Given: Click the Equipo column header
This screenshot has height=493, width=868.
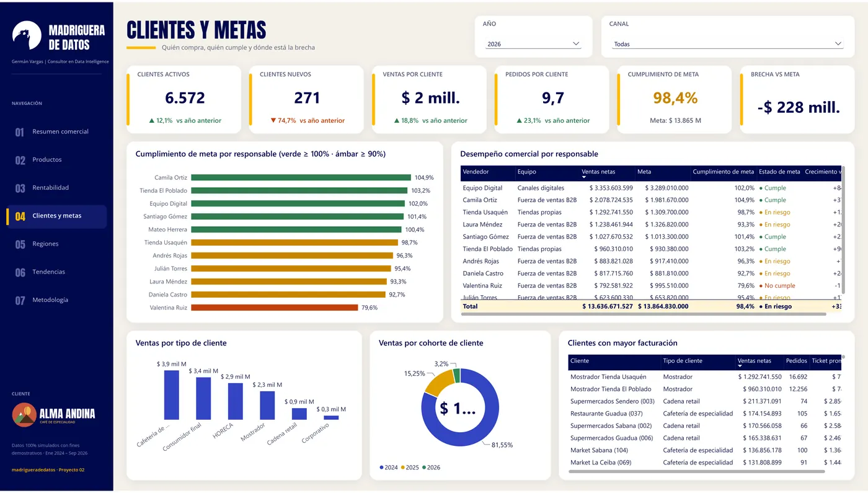Looking at the screenshot, I should (x=547, y=172).
